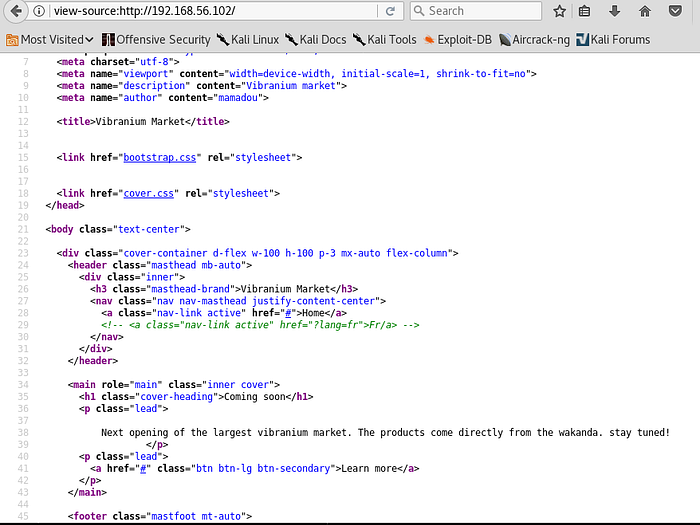
Task: Open the bookmarks library icon
Action: [584, 11]
